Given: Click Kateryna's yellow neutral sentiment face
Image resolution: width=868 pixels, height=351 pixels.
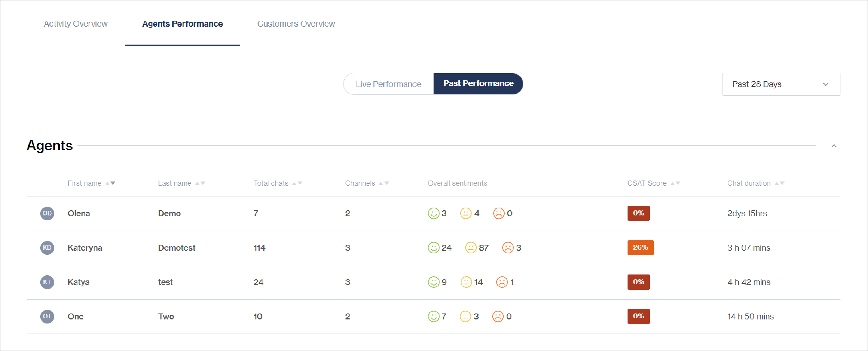Looking at the screenshot, I should pos(470,248).
